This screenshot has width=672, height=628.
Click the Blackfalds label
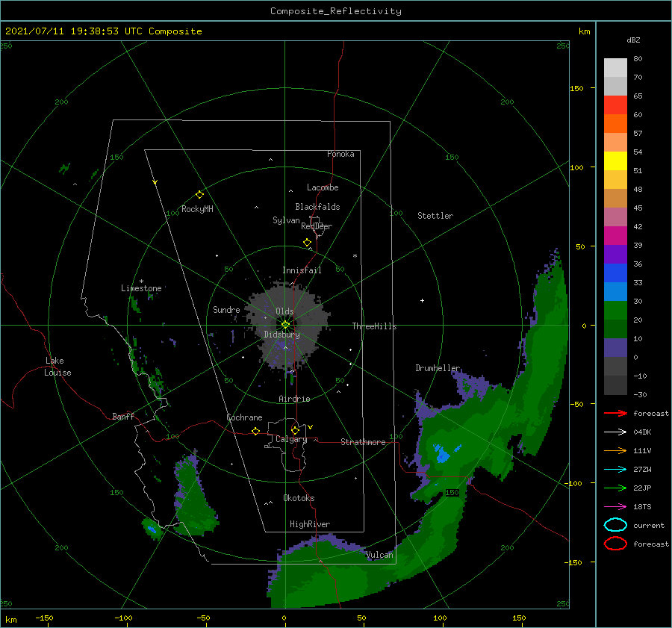[x=317, y=207]
